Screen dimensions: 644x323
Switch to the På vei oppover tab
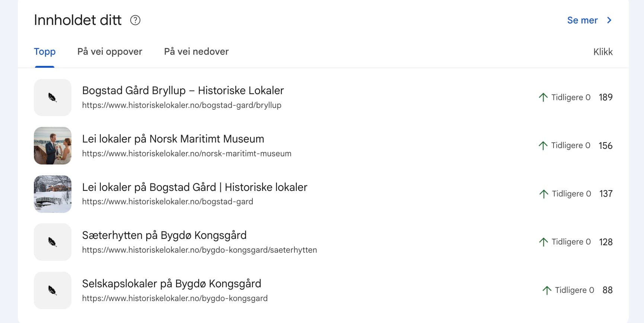coord(110,51)
